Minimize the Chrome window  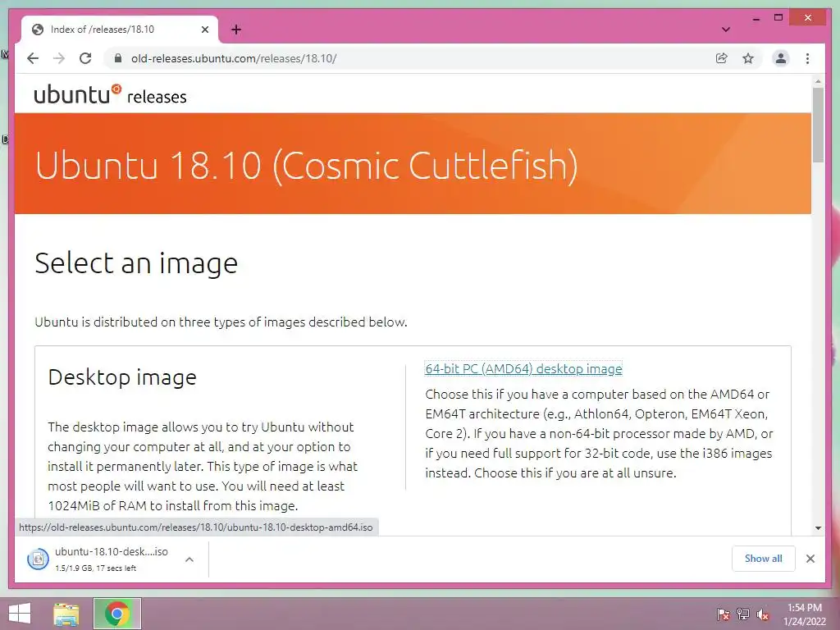pos(756,19)
